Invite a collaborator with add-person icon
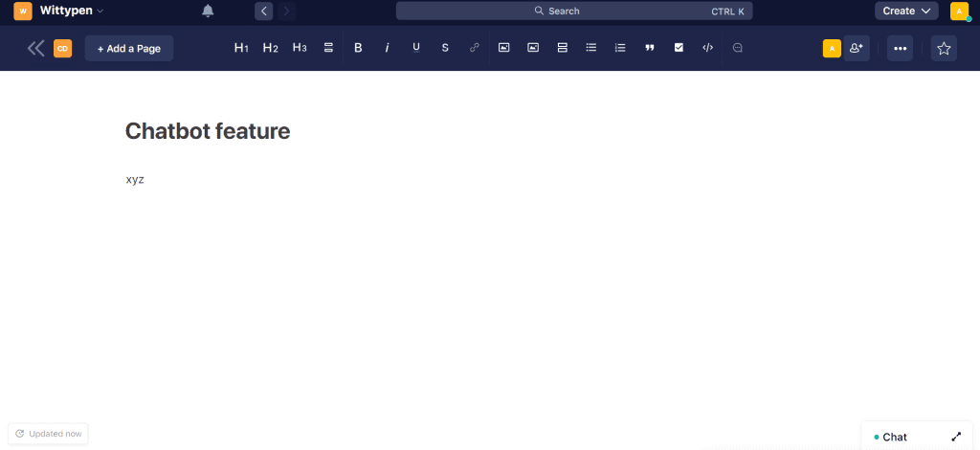Image resolution: width=980 pixels, height=450 pixels. pyautogui.click(x=857, y=48)
